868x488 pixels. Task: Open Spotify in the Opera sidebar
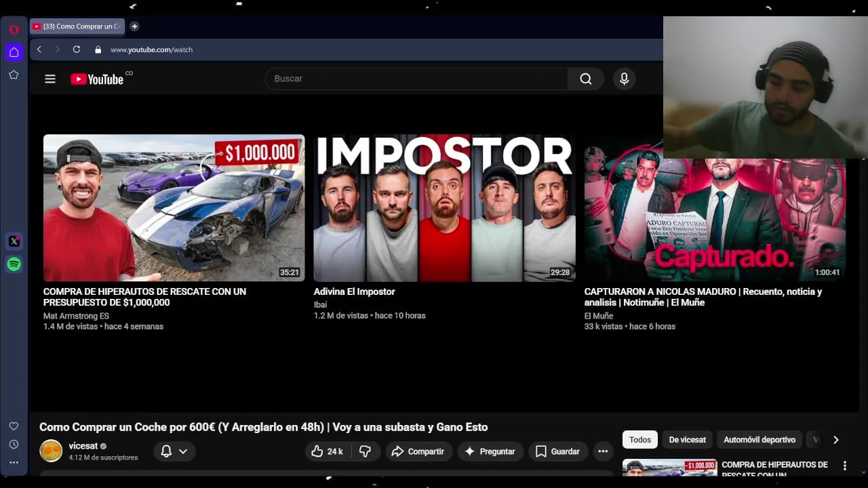pos(14,264)
